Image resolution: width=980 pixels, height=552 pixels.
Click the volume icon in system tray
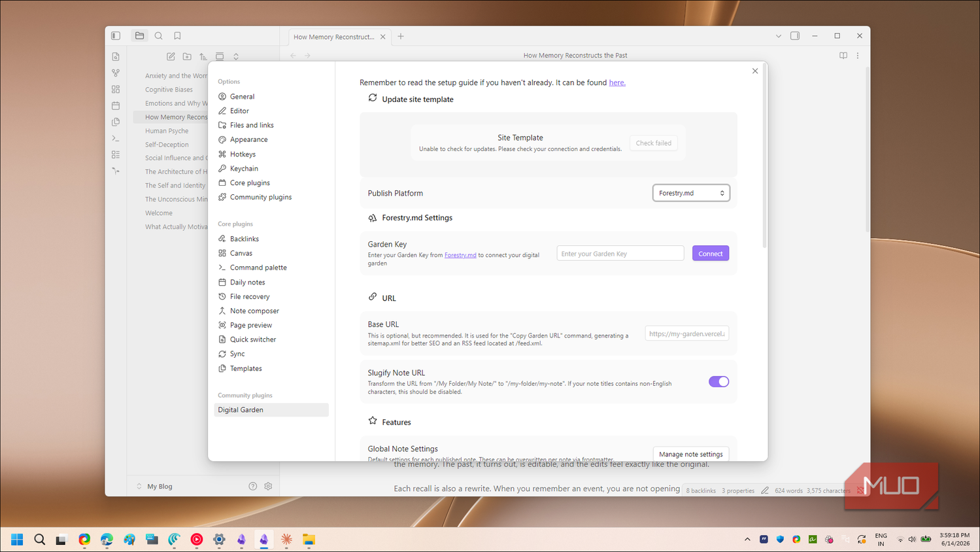pyautogui.click(x=912, y=540)
